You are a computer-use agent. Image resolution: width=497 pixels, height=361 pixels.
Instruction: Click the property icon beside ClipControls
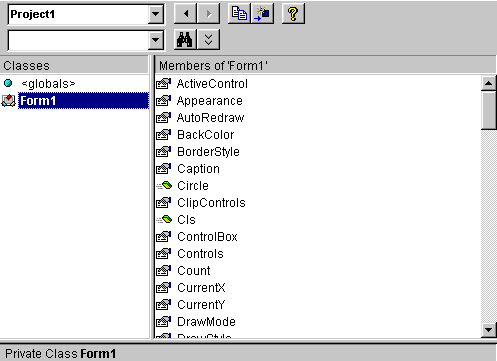[164, 202]
